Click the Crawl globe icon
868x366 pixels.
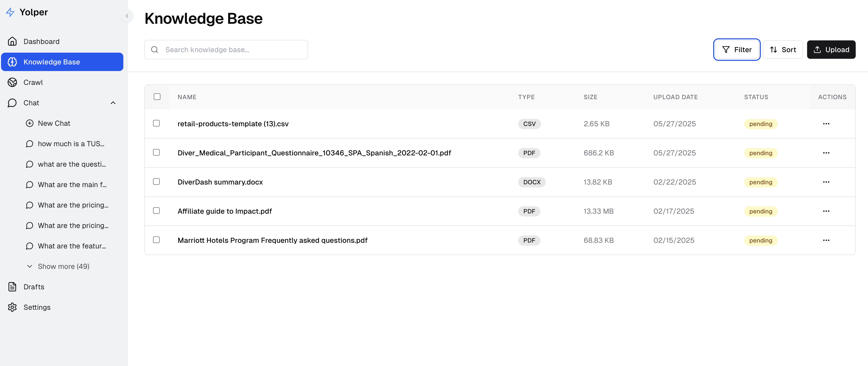pos(13,82)
